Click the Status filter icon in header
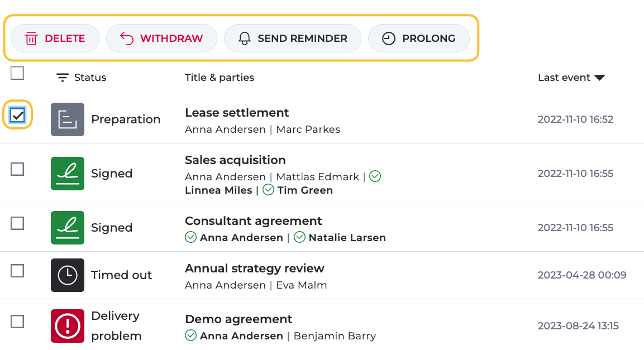 coord(63,78)
